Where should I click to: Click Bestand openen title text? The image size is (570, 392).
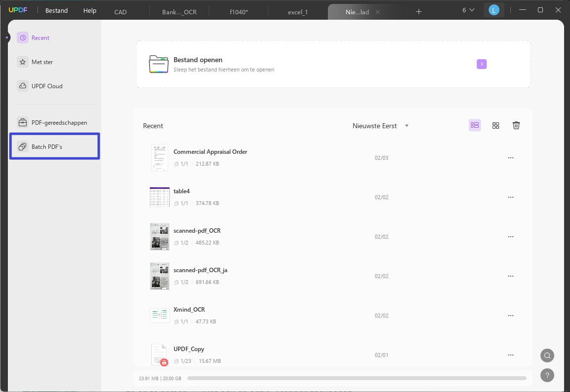198,60
